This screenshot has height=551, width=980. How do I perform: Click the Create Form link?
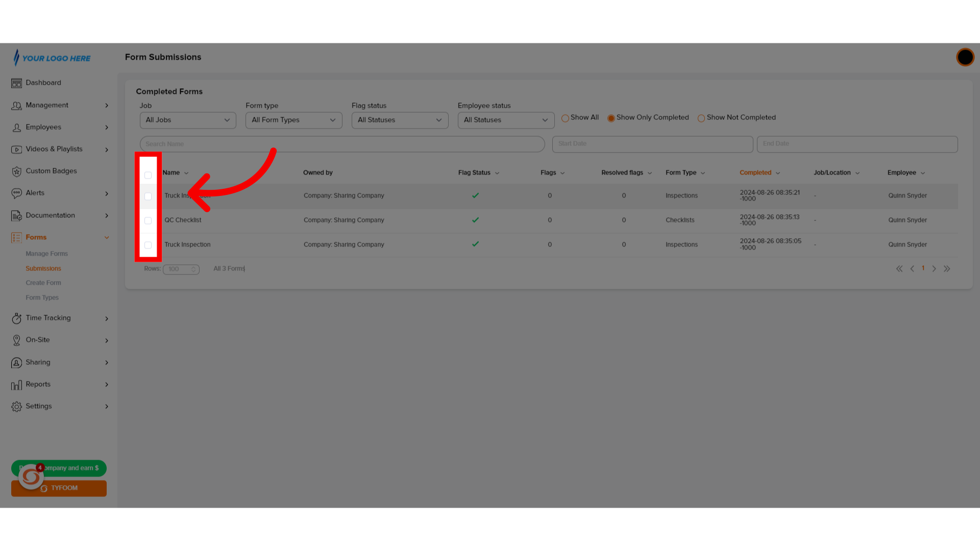(43, 283)
